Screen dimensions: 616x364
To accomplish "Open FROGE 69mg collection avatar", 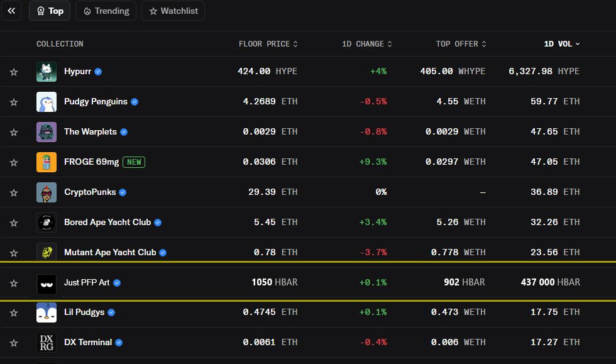I will (47, 162).
